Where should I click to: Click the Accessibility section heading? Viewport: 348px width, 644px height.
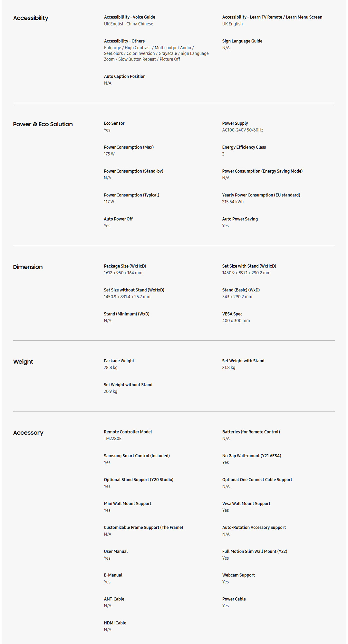coord(31,18)
